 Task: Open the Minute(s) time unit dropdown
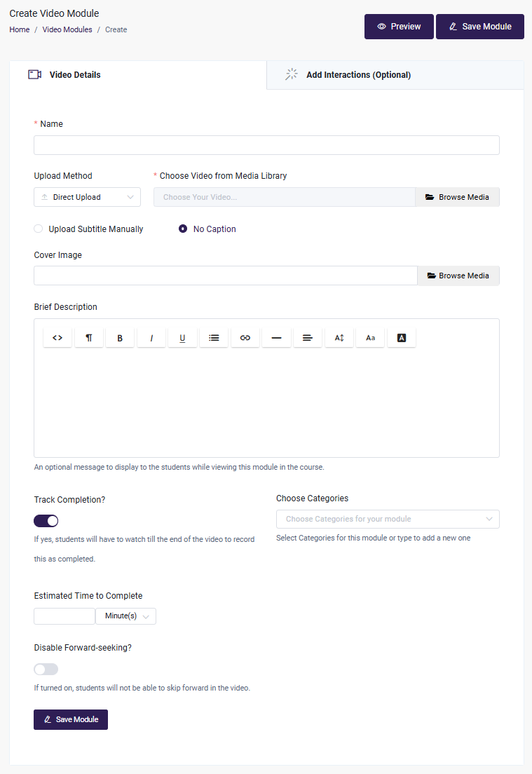[126, 616]
